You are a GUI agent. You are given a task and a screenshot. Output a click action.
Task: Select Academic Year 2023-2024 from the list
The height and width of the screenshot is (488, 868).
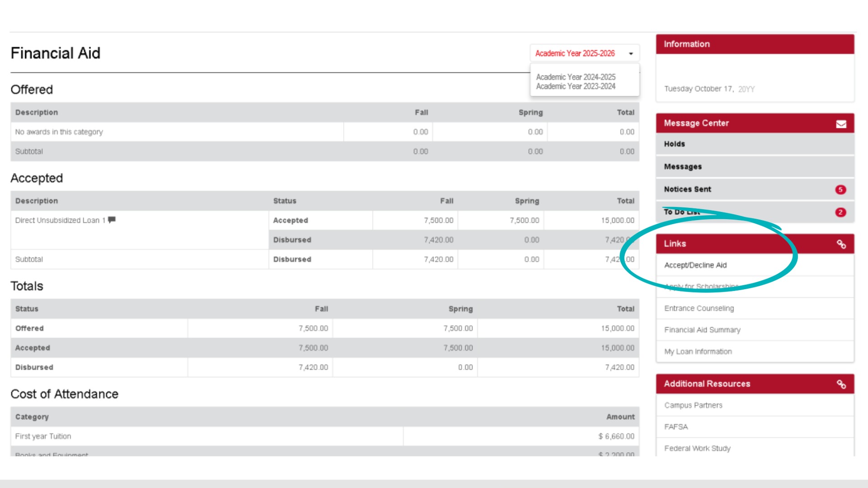point(575,86)
